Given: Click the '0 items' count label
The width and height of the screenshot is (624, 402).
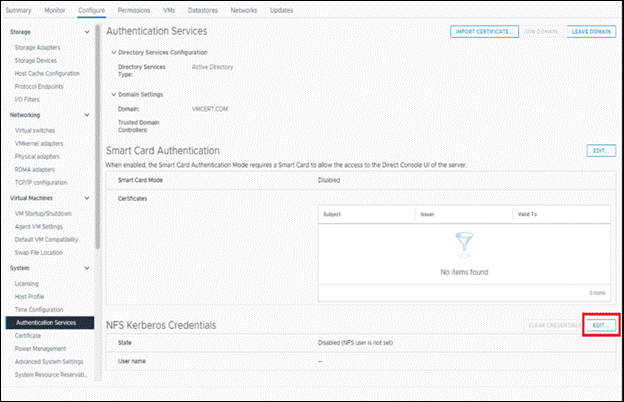Looking at the screenshot, I should point(597,293).
